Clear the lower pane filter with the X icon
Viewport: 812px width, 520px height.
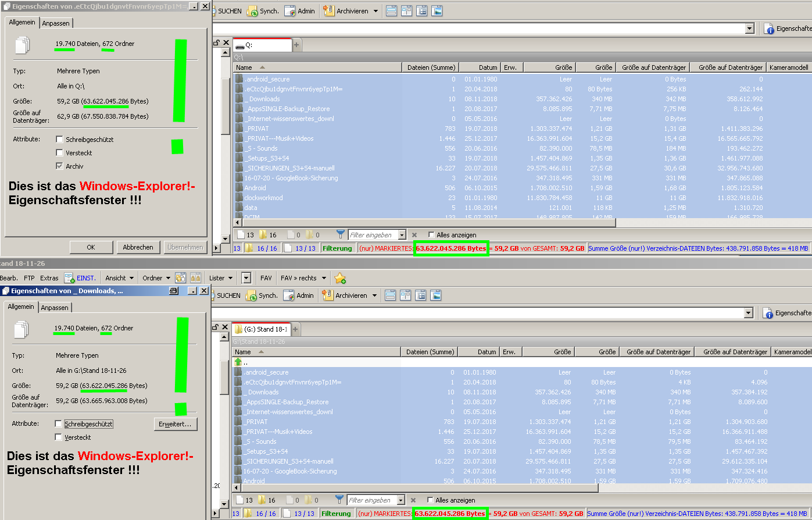[x=414, y=500]
